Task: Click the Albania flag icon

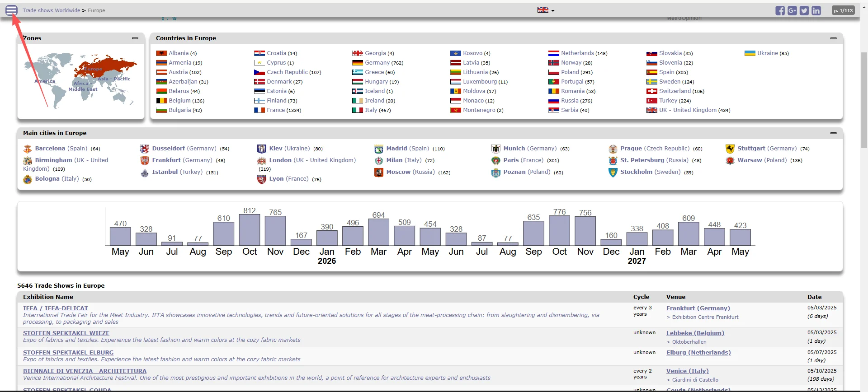Action: tap(161, 53)
